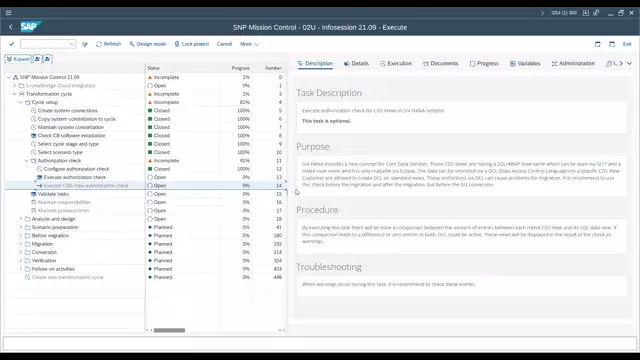Image resolution: width=640 pixels, height=360 pixels.
Task: Open the Progress tab
Action: tap(484, 64)
